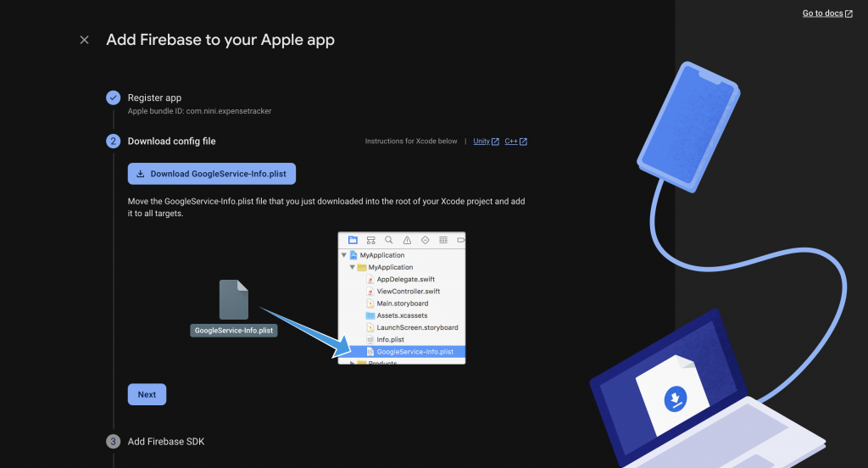Select the Add Firebase SDK step title
Viewport: 868px width, 468px height.
(166, 442)
